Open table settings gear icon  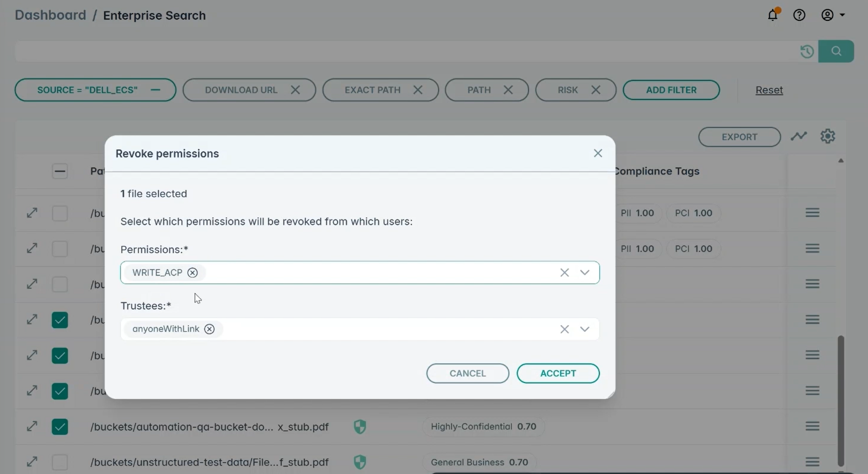[827, 136]
